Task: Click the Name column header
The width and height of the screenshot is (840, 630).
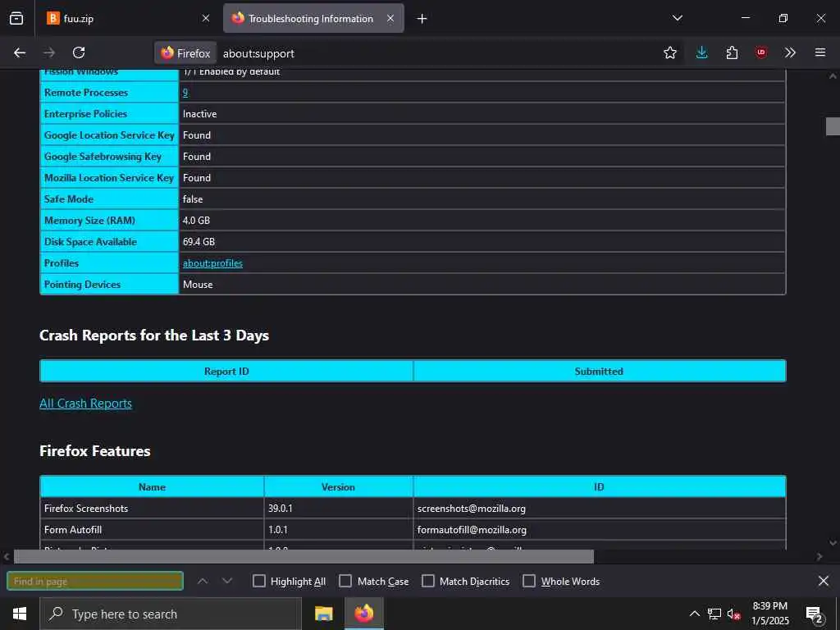Action: 152,487
